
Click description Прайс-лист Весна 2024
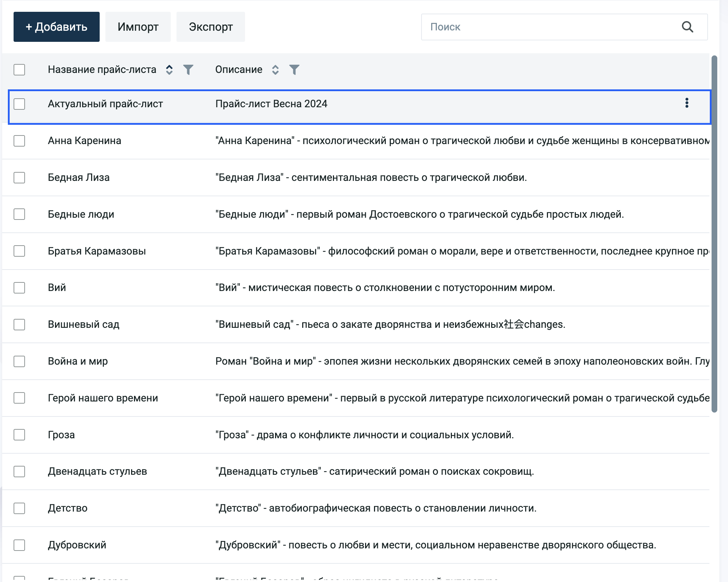(271, 104)
